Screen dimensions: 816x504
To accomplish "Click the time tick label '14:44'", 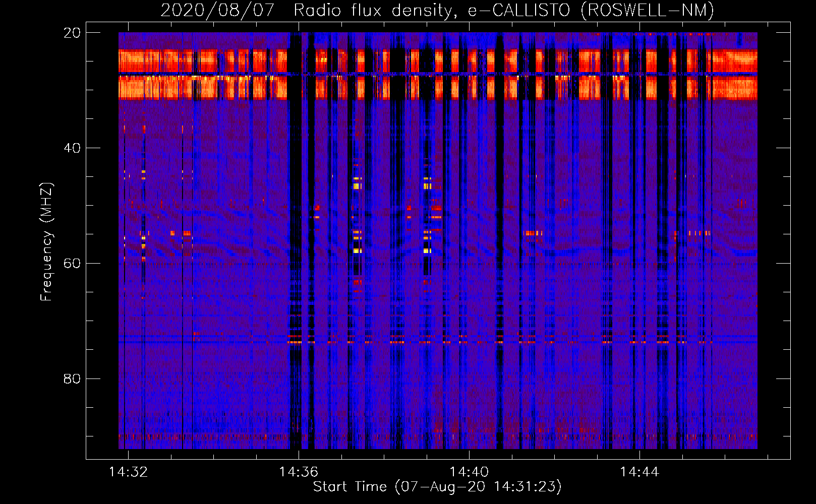I will (640, 472).
